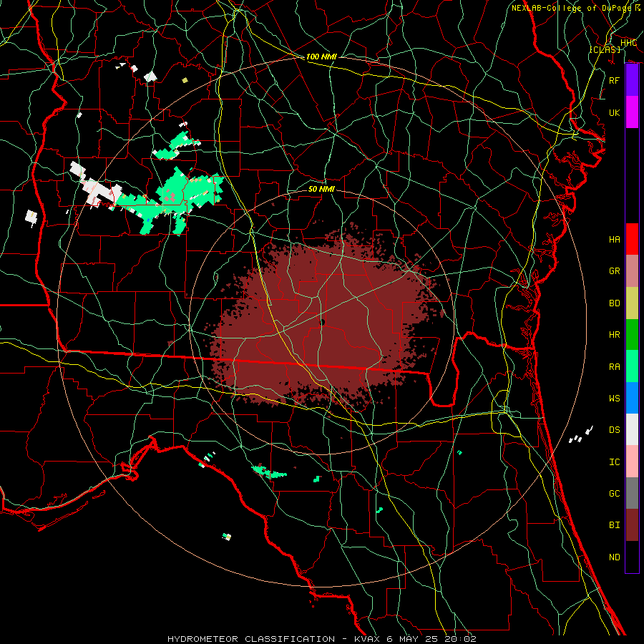Click the HHC product label

tap(628, 43)
